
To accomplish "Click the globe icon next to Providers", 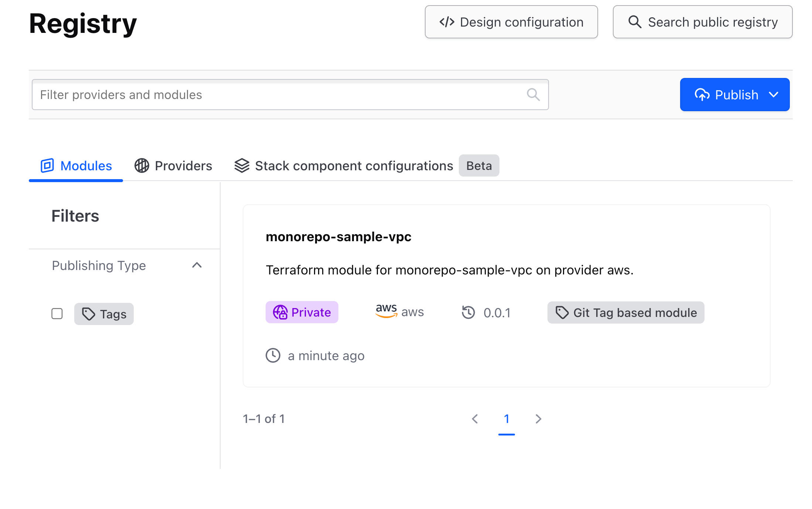I will click(142, 165).
